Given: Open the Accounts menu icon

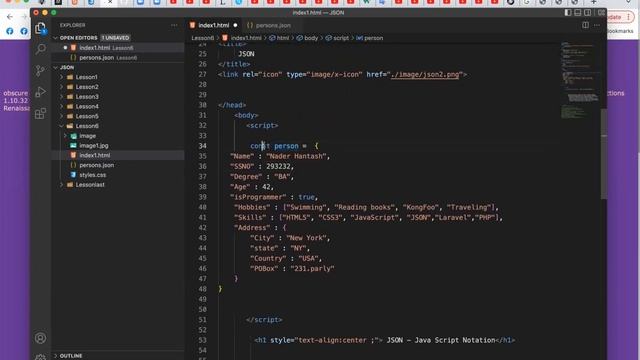Looking at the screenshot, I should click(40, 338).
